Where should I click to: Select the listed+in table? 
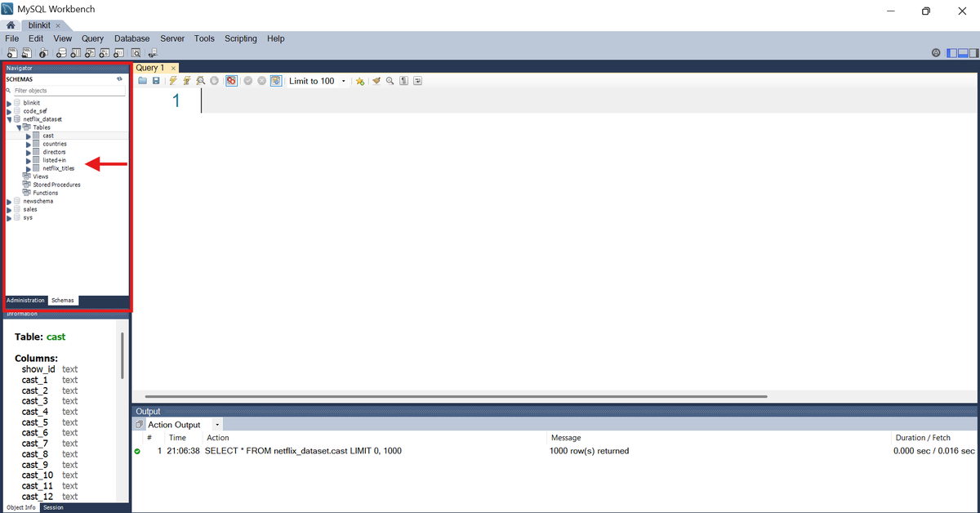click(54, 160)
